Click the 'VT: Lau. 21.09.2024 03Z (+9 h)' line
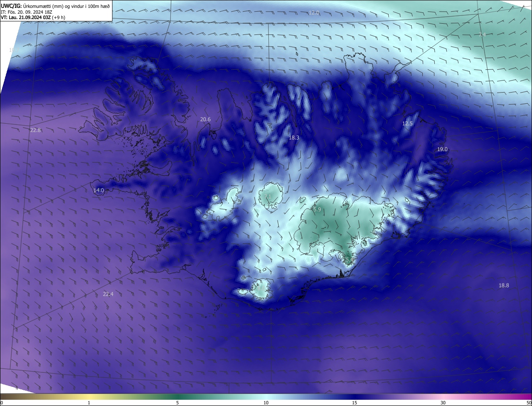Screen dimensions: 532x406 33,17
